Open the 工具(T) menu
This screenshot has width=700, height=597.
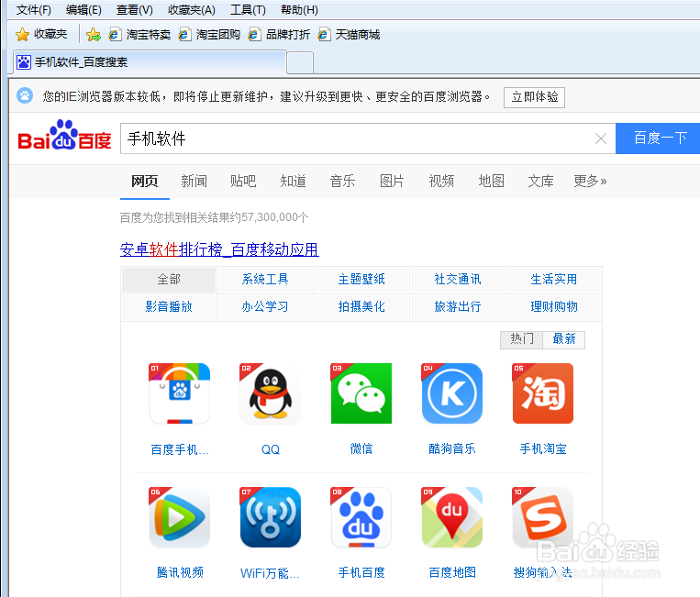248,10
